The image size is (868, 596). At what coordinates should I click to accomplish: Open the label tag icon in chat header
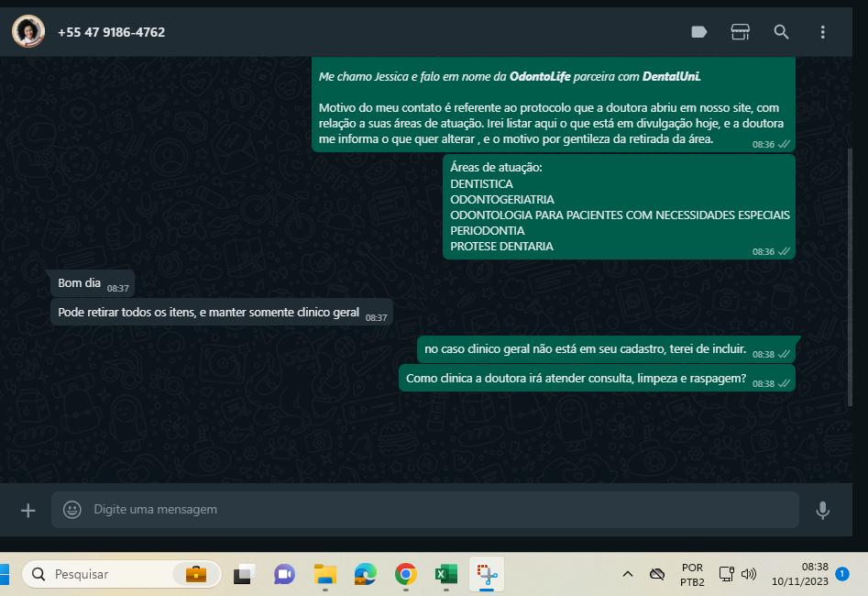click(699, 32)
